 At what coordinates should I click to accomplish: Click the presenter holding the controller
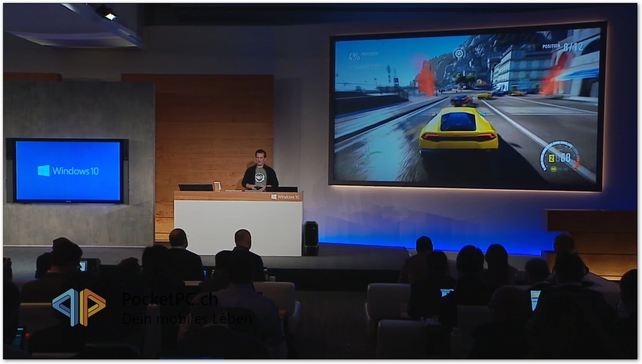coord(260,171)
